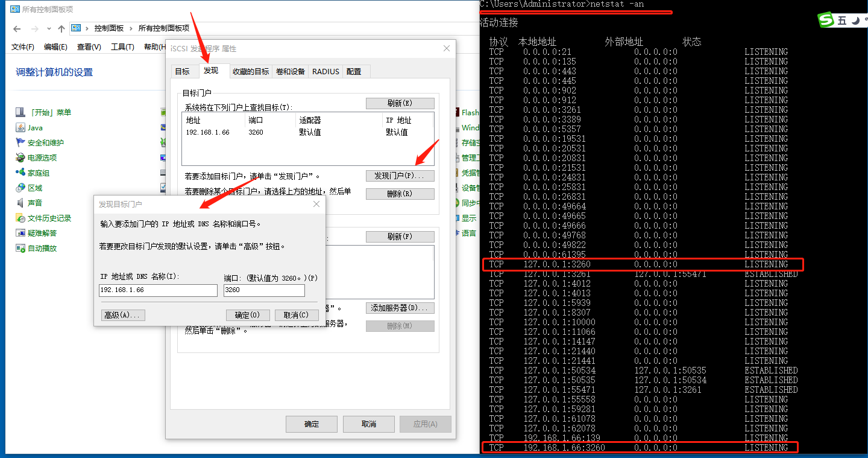The image size is (868, 458).
Task: Open the 工具(T) menu
Action: pos(122,47)
